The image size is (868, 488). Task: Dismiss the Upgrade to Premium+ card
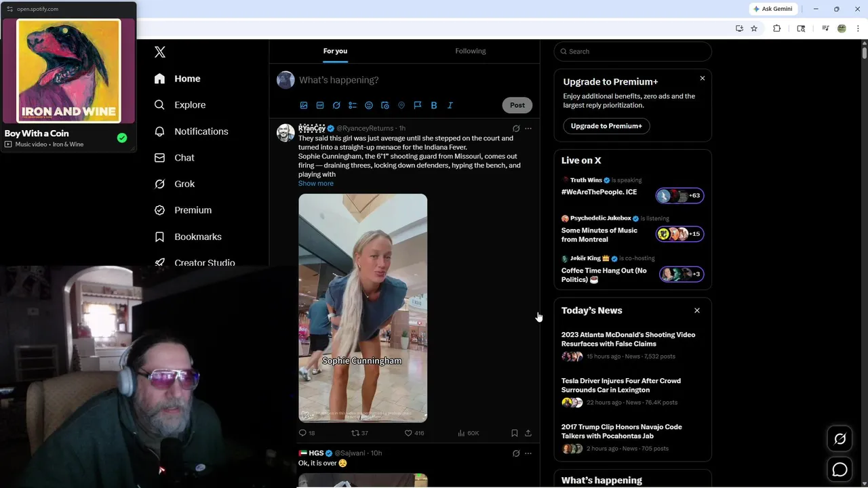pyautogui.click(x=703, y=79)
